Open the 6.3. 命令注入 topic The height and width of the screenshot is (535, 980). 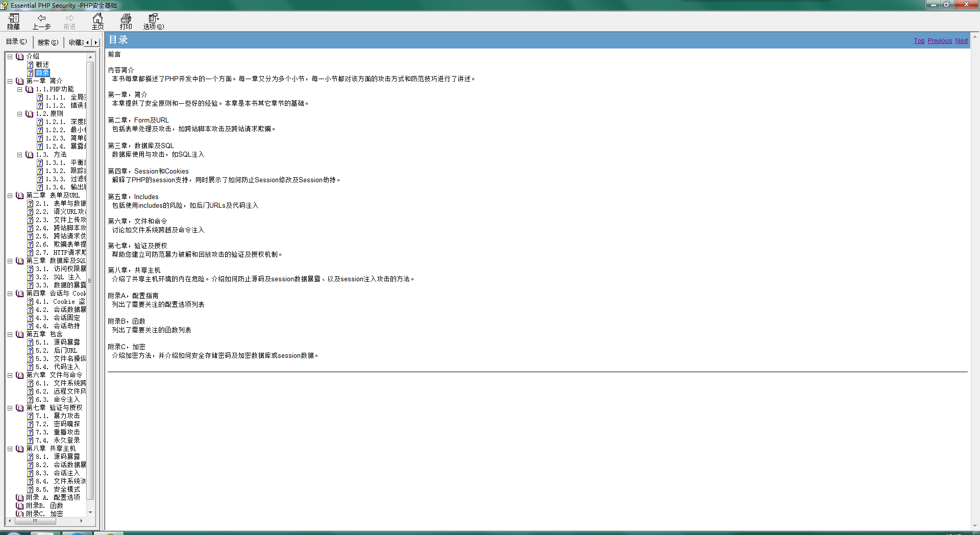click(58, 400)
